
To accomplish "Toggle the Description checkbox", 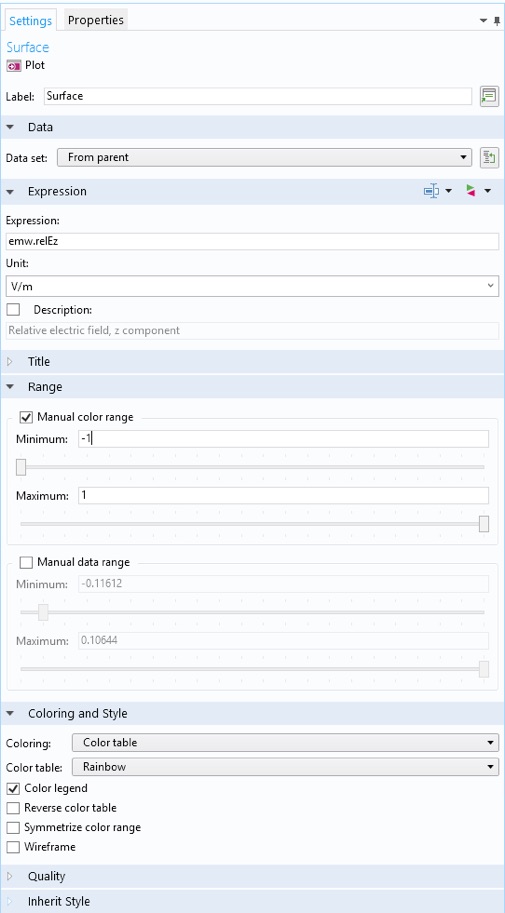I will coord(13,310).
